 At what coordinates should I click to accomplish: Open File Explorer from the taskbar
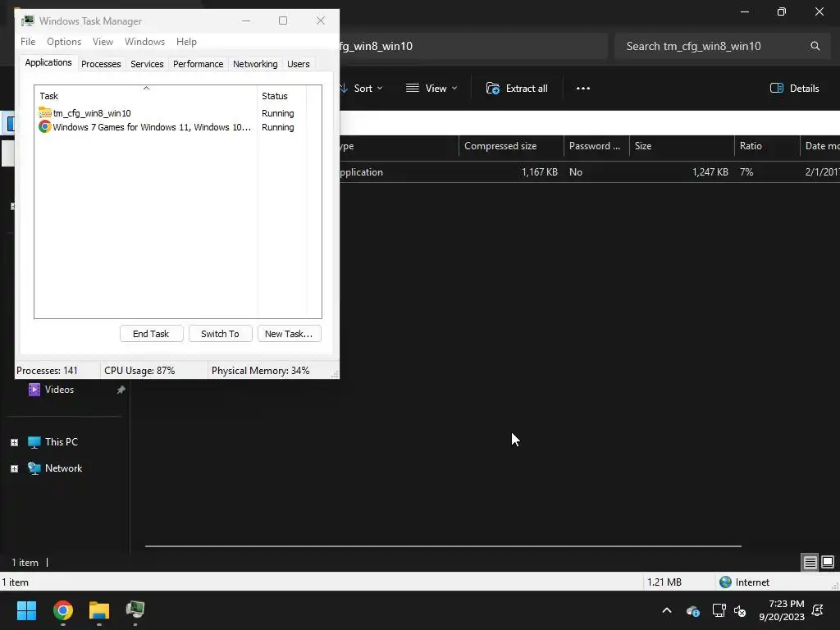click(99, 610)
